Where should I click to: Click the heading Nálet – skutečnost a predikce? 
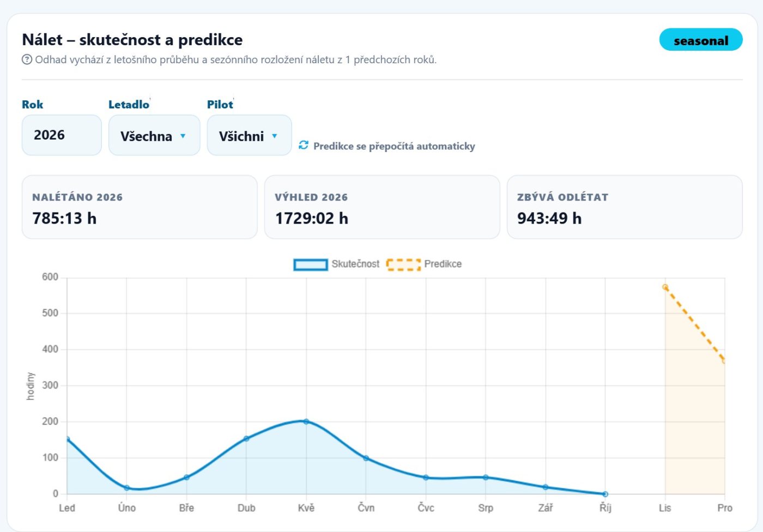coord(132,40)
